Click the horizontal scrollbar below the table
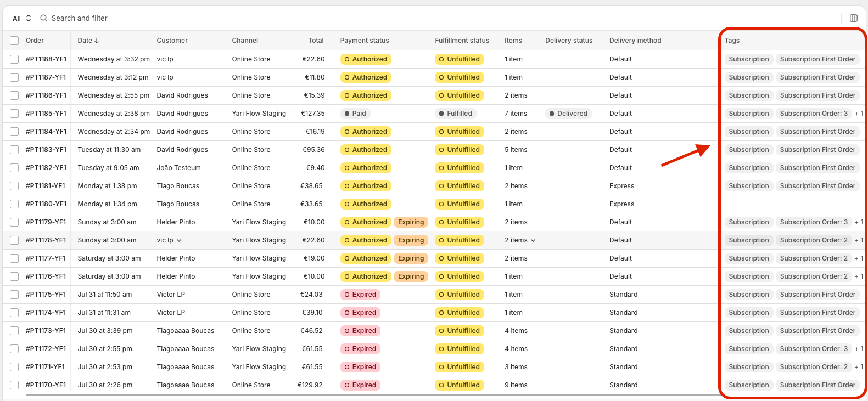 click(x=373, y=394)
